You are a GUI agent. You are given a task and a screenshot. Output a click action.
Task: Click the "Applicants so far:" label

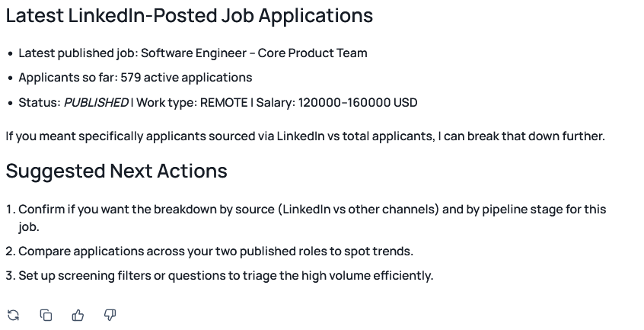[68, 78]
